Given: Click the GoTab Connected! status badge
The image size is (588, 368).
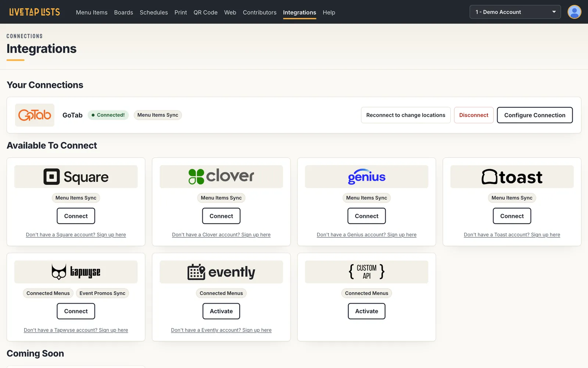Looking at the screenshot, I should [108, 115].
